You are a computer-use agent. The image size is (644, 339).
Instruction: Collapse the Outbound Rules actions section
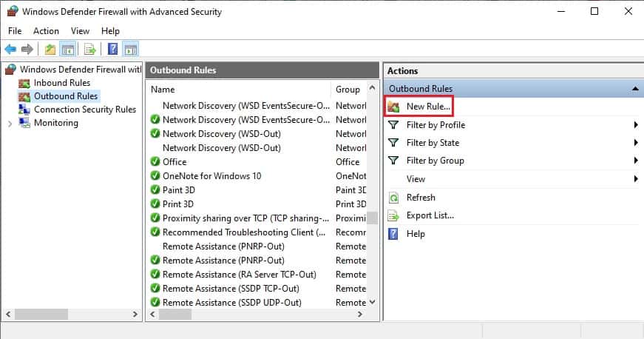[x=634, y=89]
